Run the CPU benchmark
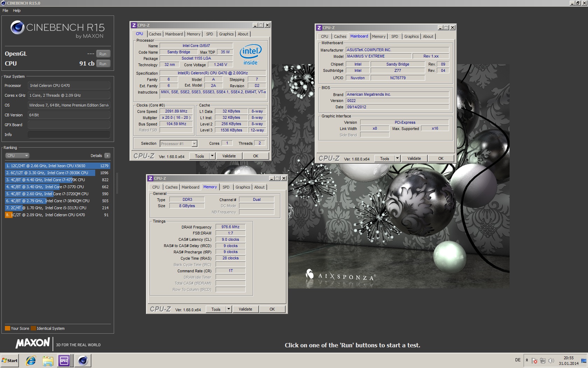The width and height of the screenshot is (588, 368). [x=103, y=64]
